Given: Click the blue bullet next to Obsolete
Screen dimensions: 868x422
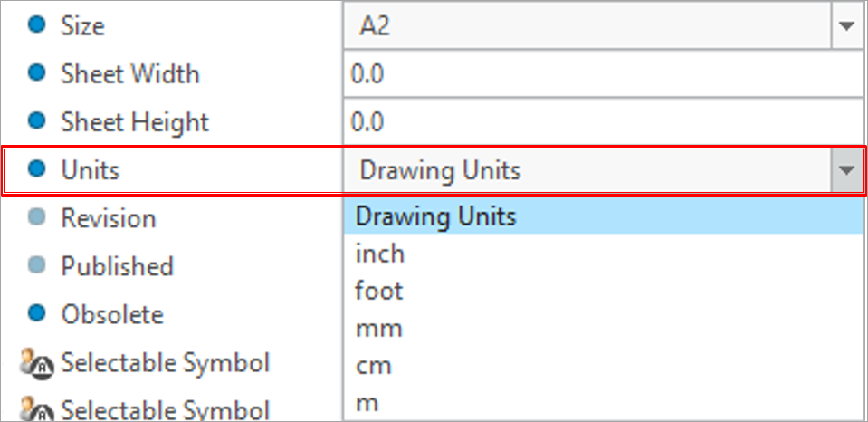Looking at the screenshot, I should coord(36,314).
